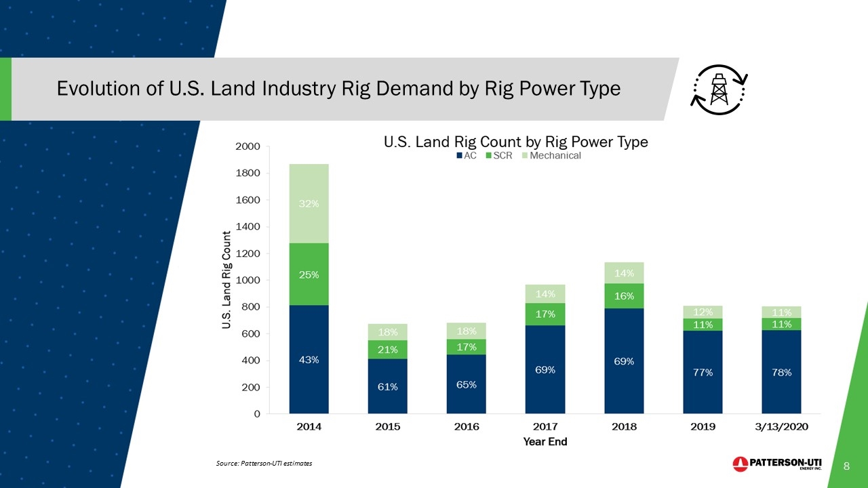Click the 2019 AC segment labeled 77%

tap(703, 372)
